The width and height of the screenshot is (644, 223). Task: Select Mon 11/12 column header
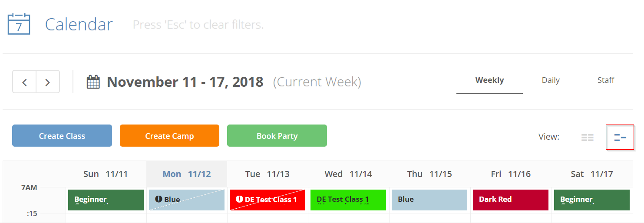point(187,174)
